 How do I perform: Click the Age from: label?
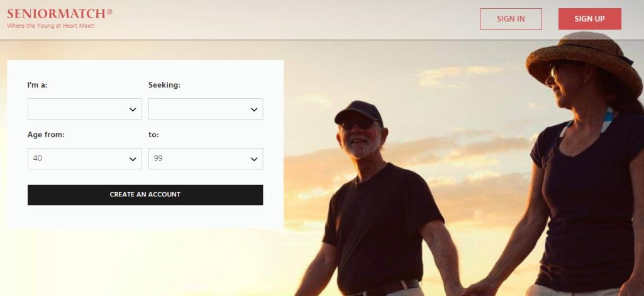(46, 134)
